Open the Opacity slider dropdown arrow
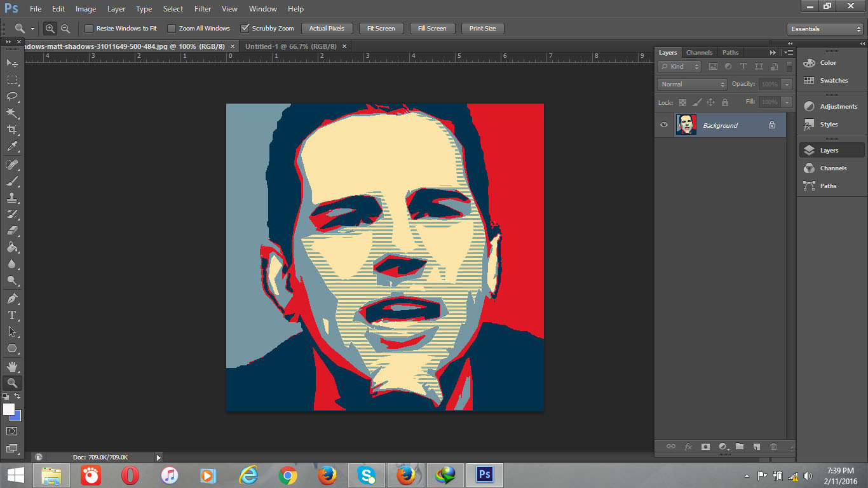Viewport: 868px width, 488px height. (x=787, y=84)
